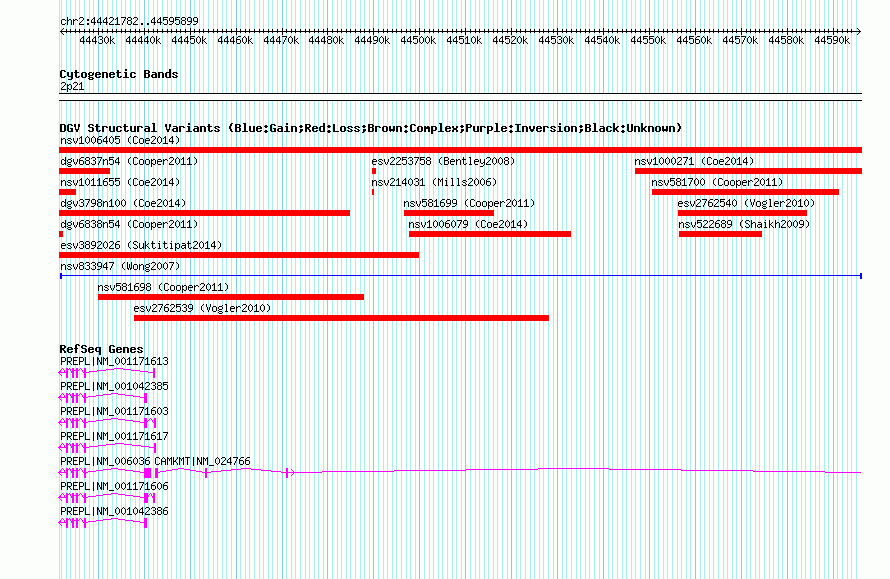Open nsv1011655 (Coe2014) variant label
The width and height of the screenshot is (890, 579).
click(x=120, y=182)
